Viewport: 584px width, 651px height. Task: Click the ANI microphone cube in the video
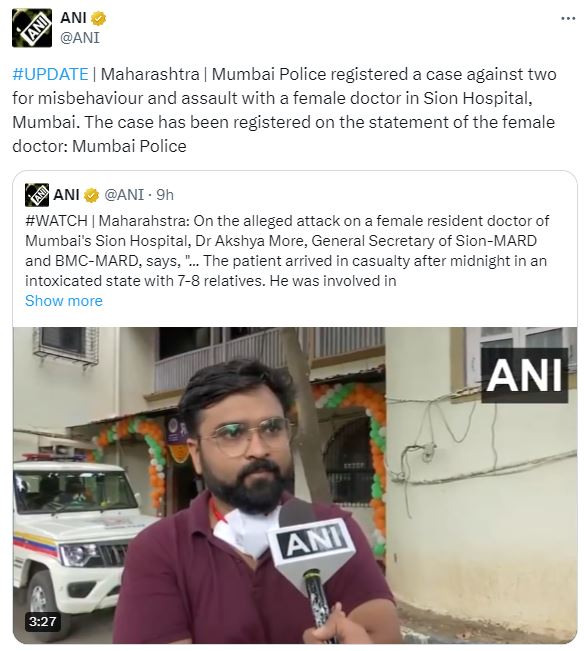click(312, 542)
